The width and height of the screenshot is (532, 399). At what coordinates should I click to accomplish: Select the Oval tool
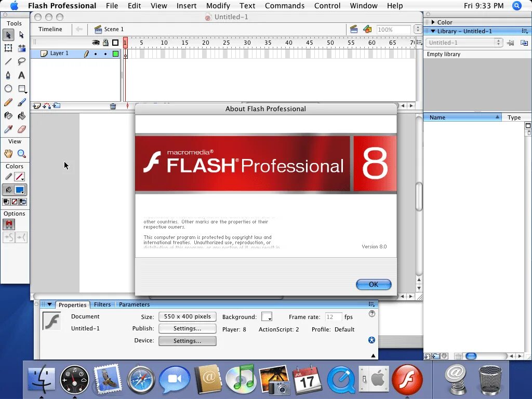coord(8,88)
